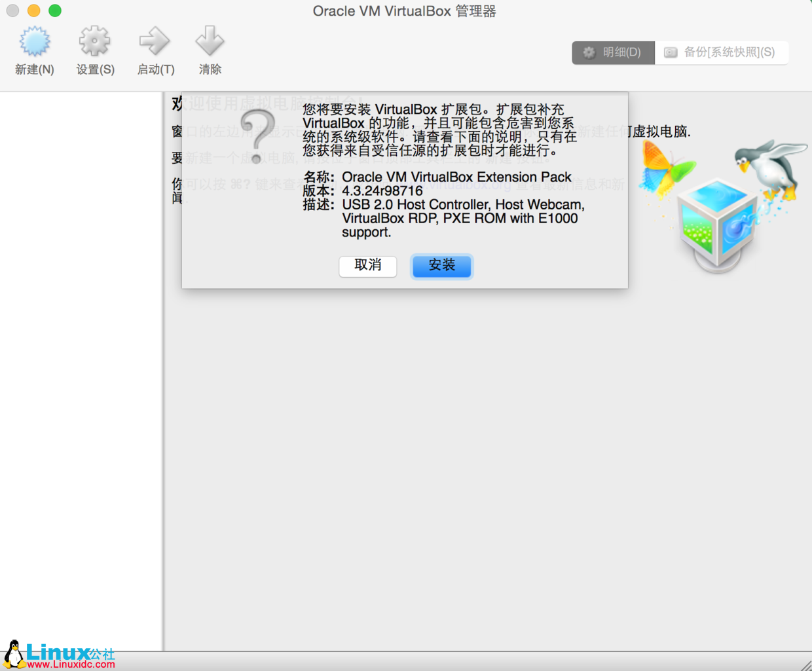Viewport: 812px width, 671px height.
Task: Click the description text 'USB 2.0 Host Controller'
Action: tap(415, 204)
